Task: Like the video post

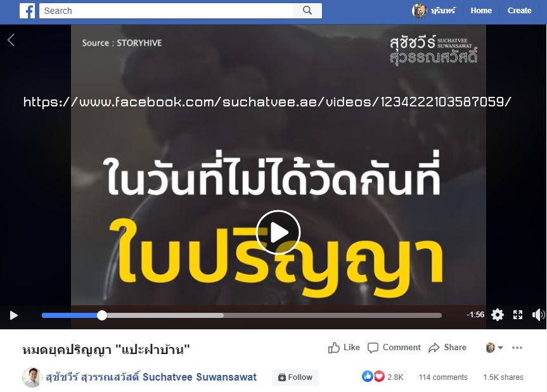Action: pyautogui.click(x=344, y=348)
